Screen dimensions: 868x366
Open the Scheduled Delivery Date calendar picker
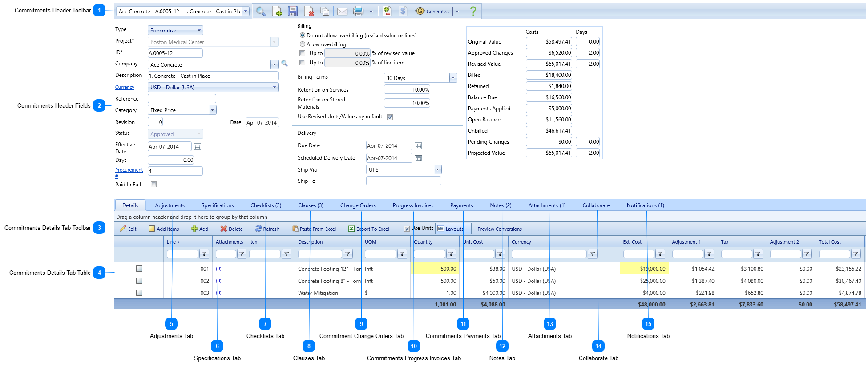click(418, 158)
